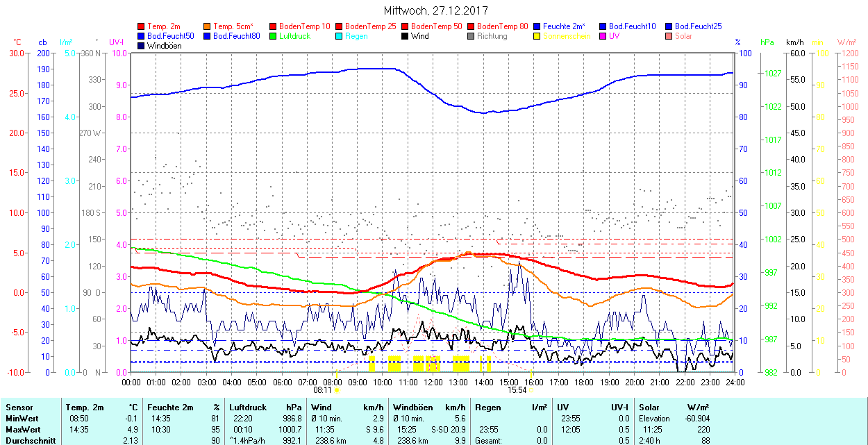Select the BodenTemp 50 legend label

click(x=437, y=26)
